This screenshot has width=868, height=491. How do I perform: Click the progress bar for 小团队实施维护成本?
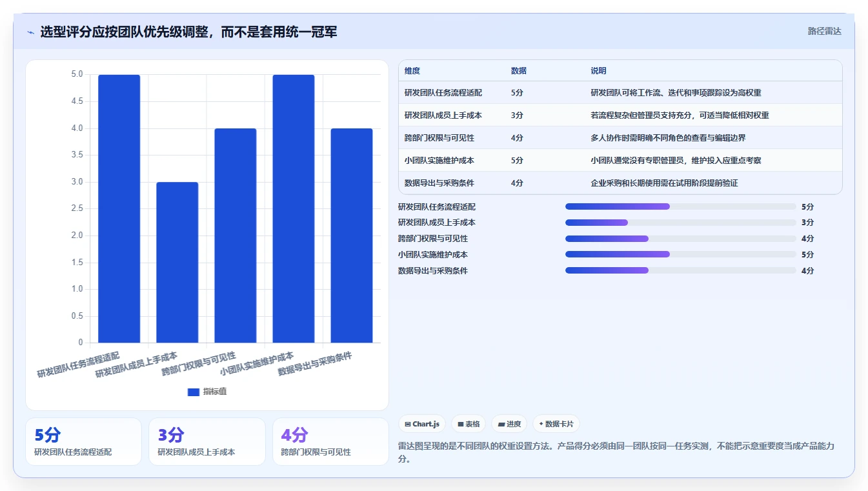pyautogui.click(x=681, y=254)
